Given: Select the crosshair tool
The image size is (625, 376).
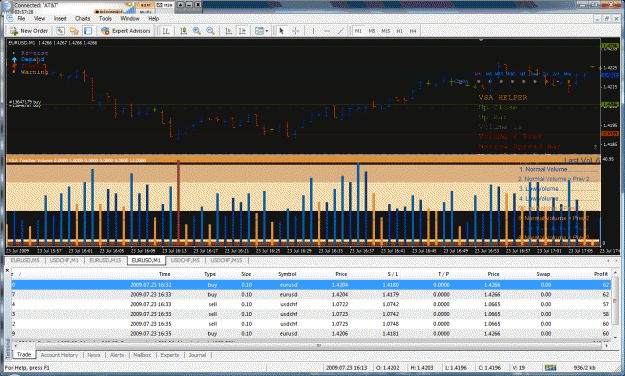Looking at the screenshot, I should [296, 31].
